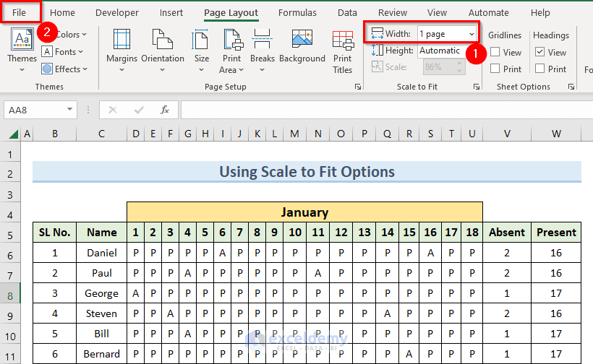Select the SL No. header cell
The height and width of the screenshot is (364, 593).
coord(54,233)
